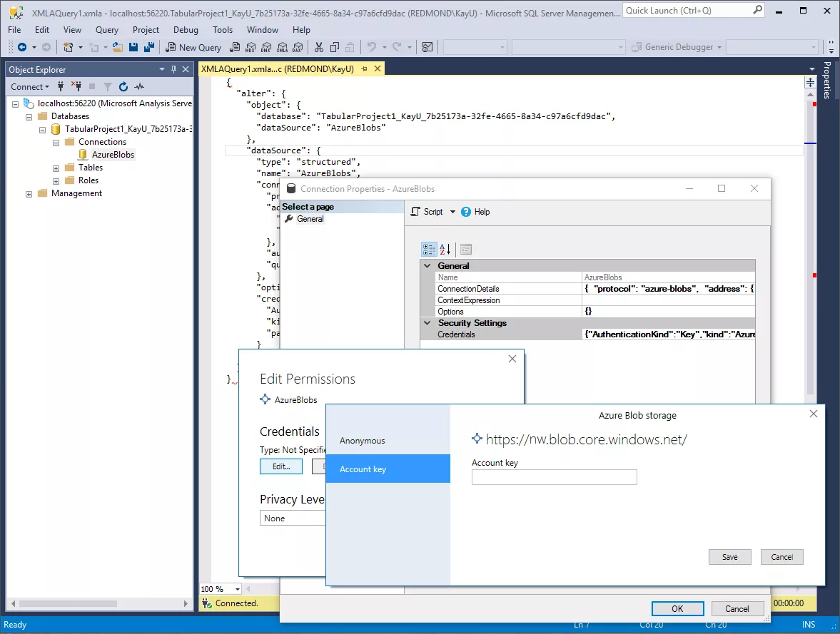This screenshot has height=634, width=840.
Task: Open the Edit menu
Action: coord(42,30)
